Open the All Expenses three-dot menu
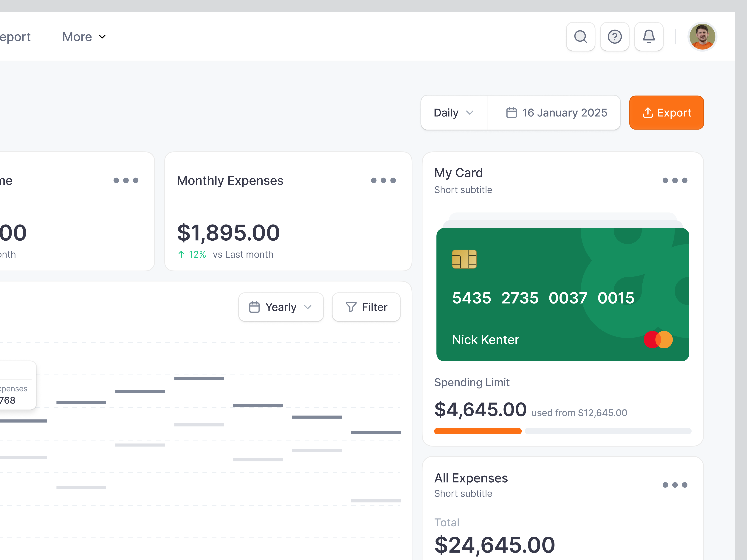 click(675, 485)
